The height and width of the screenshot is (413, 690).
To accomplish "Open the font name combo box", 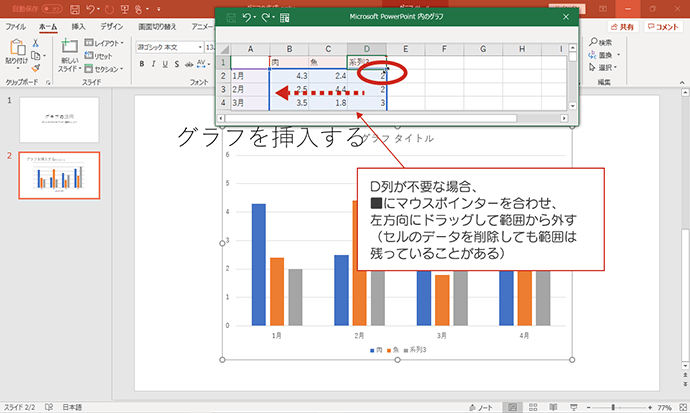I will (x=169, y=47).
